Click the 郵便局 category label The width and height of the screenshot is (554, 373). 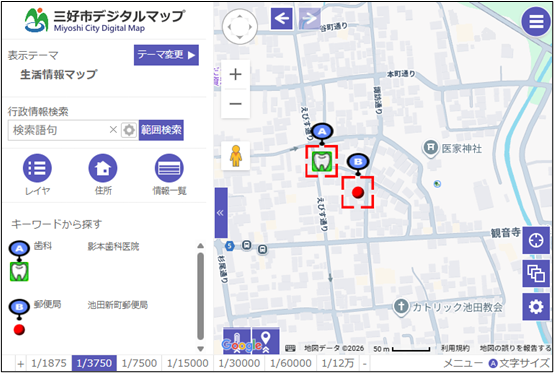pos(47,304)
